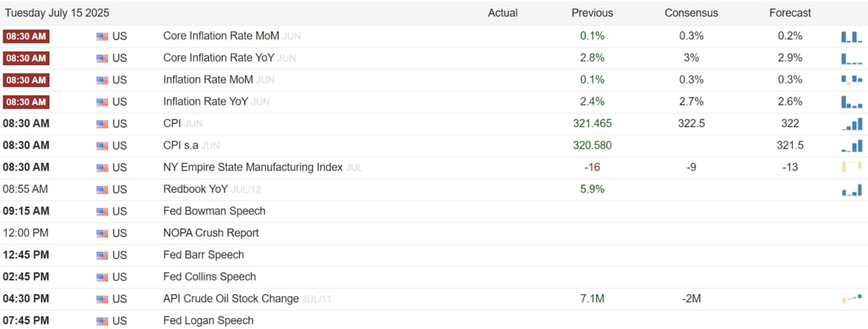Open Fed Logan Speech event
The width and height of the screenshot is (868, 329).
coord(208,320)
